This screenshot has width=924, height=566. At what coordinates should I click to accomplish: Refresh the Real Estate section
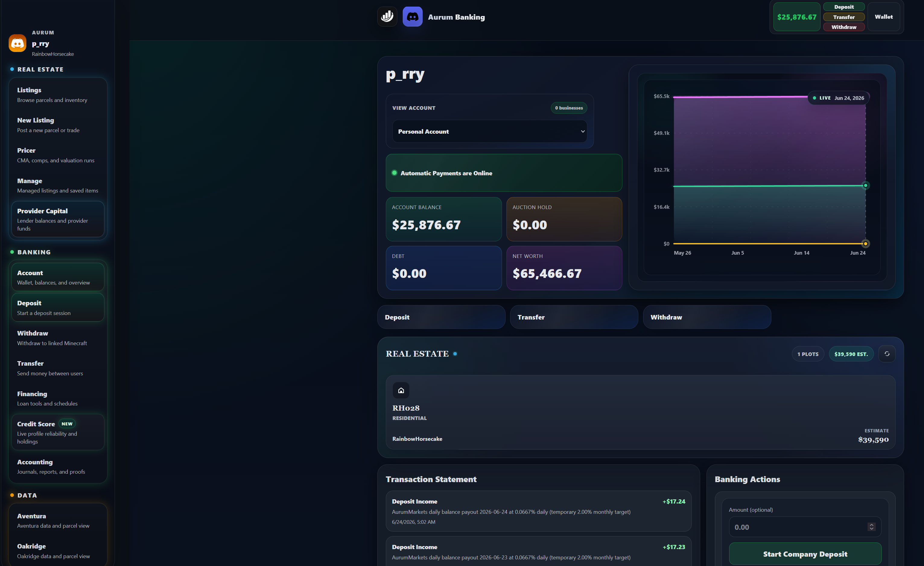point(887,354)
